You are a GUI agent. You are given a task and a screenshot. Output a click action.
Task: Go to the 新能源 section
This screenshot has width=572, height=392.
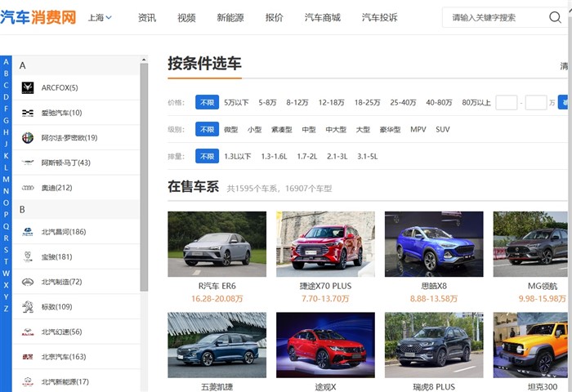(230, 17)
